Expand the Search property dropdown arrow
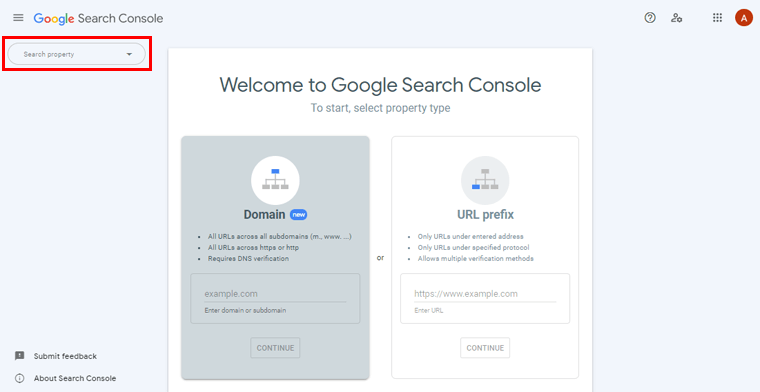 pos(129,54)
